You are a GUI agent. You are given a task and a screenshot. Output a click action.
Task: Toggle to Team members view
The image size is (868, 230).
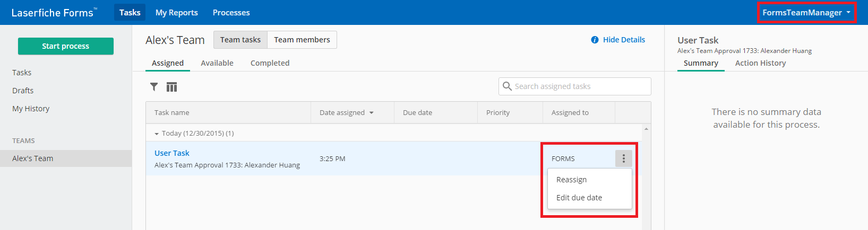(302, 40)
